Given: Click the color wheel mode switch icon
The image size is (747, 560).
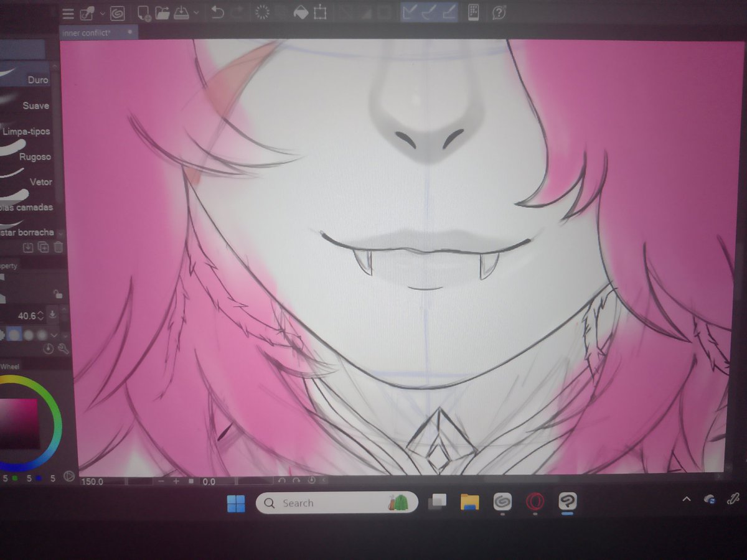Looking at the screenshot, I should (x=69, y=476).
